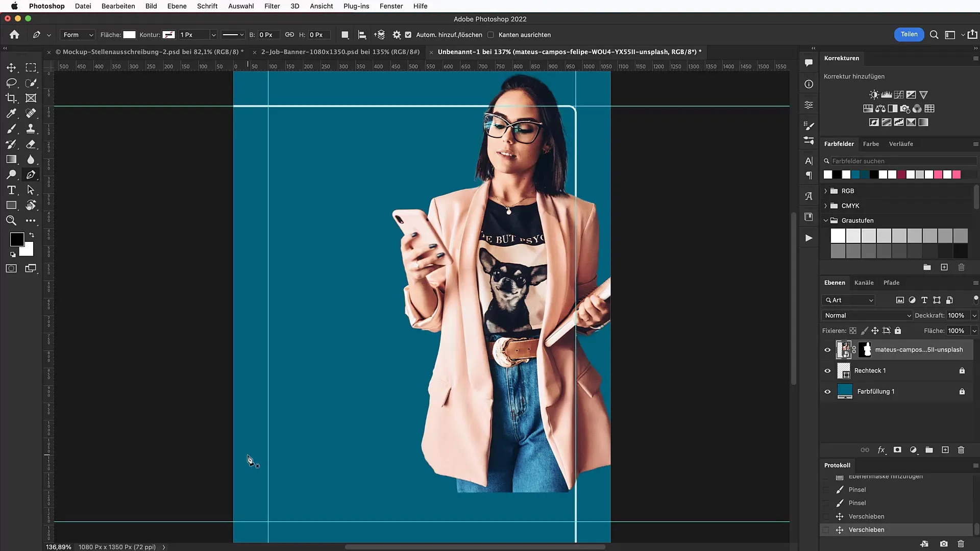Expand CMYK color group in Farbfelder
The width and height of the screenshot is (980, 551).
[826, 205]
